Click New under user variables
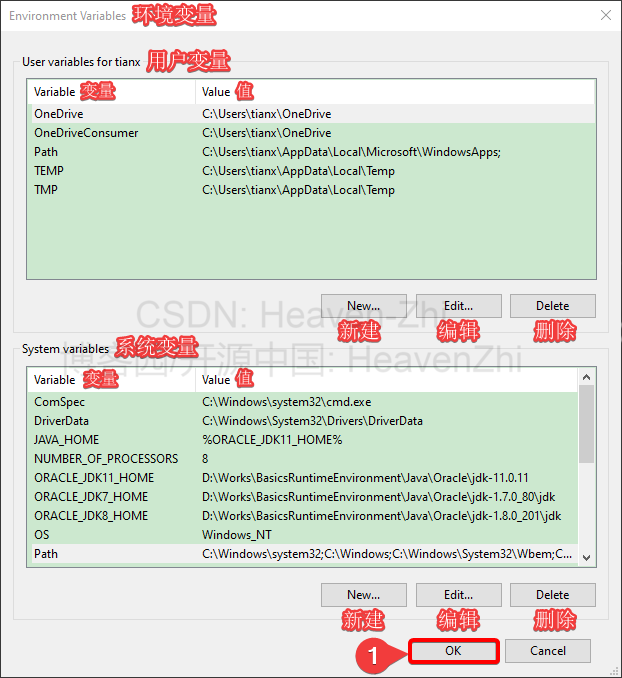 363,306
